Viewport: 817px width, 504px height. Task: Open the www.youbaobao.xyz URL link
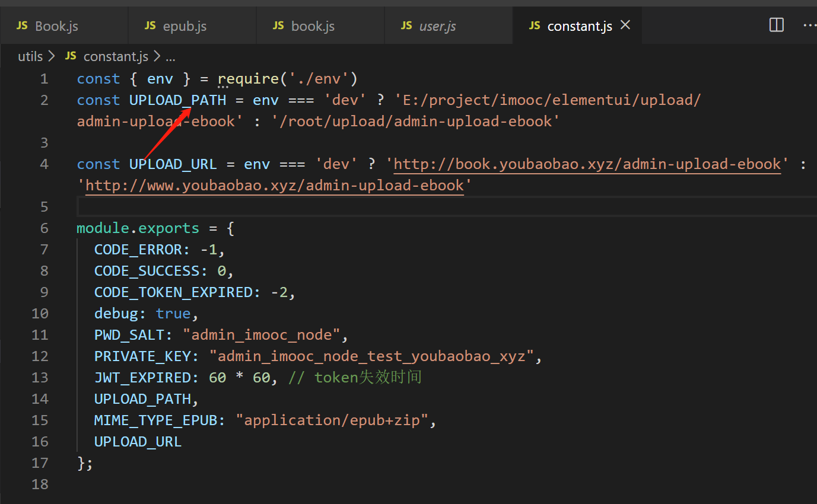(x=275, y=186)
